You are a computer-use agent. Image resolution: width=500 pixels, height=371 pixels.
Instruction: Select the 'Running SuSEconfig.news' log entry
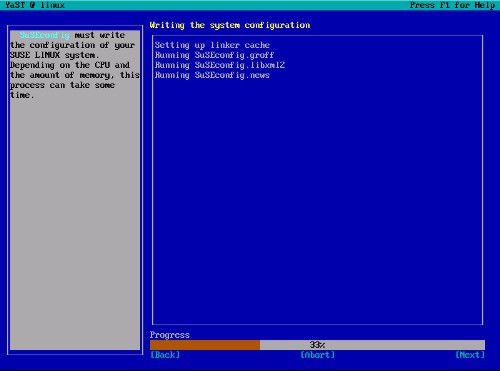pyautogui.click(x=212, y=75)
